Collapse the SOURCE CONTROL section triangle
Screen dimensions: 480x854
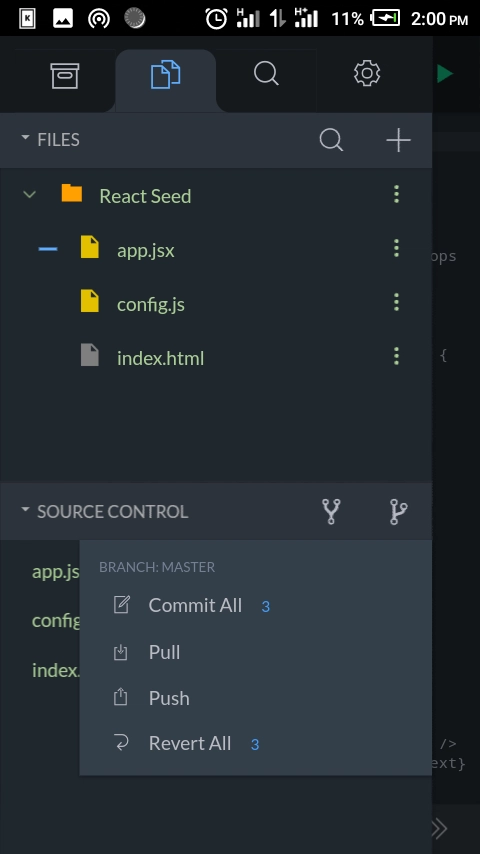[25, 510]
